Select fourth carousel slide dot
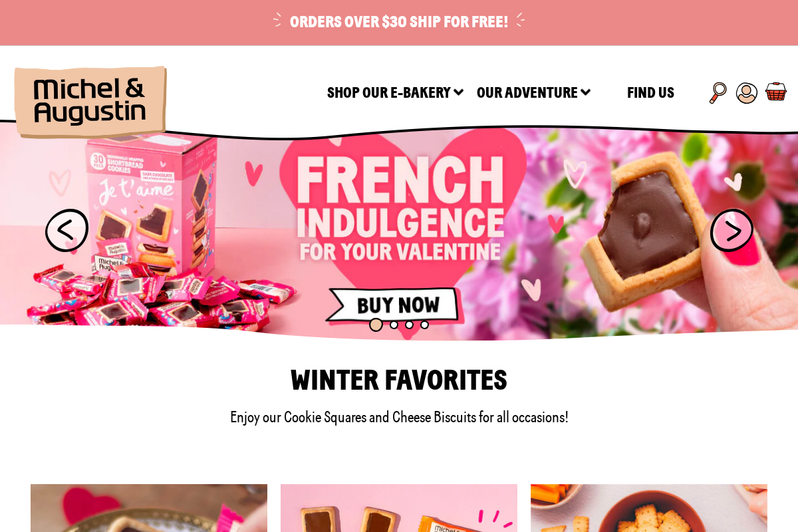 (x=425, y=325)
